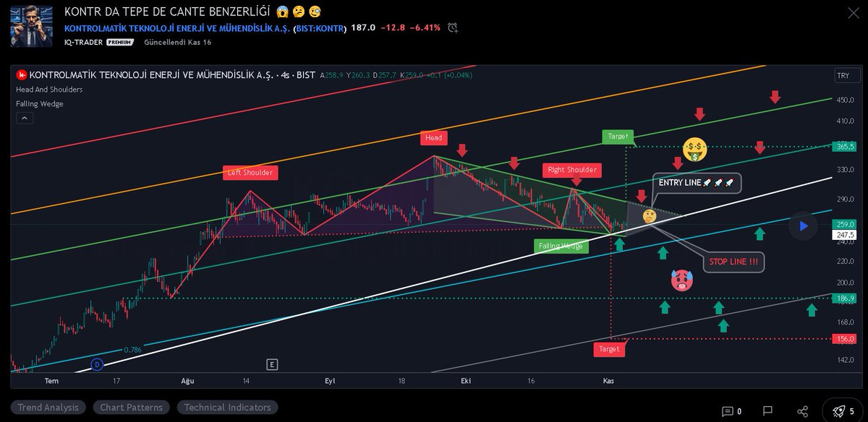The width and height of the screenshot is (868, 422).
Task: Click the STOP LINE !!! callout
Action: 733,262
